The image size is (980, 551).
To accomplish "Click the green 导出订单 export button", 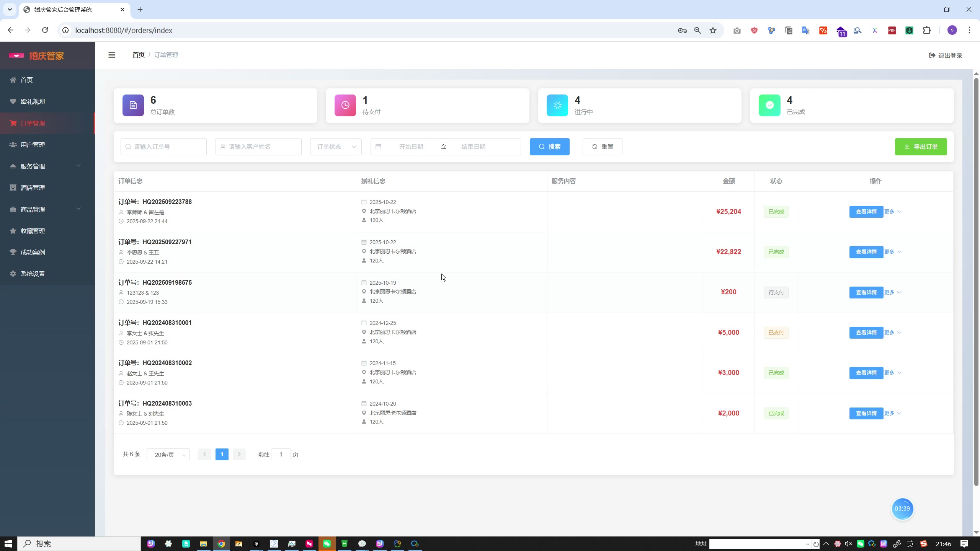I will tap(920, 147).
